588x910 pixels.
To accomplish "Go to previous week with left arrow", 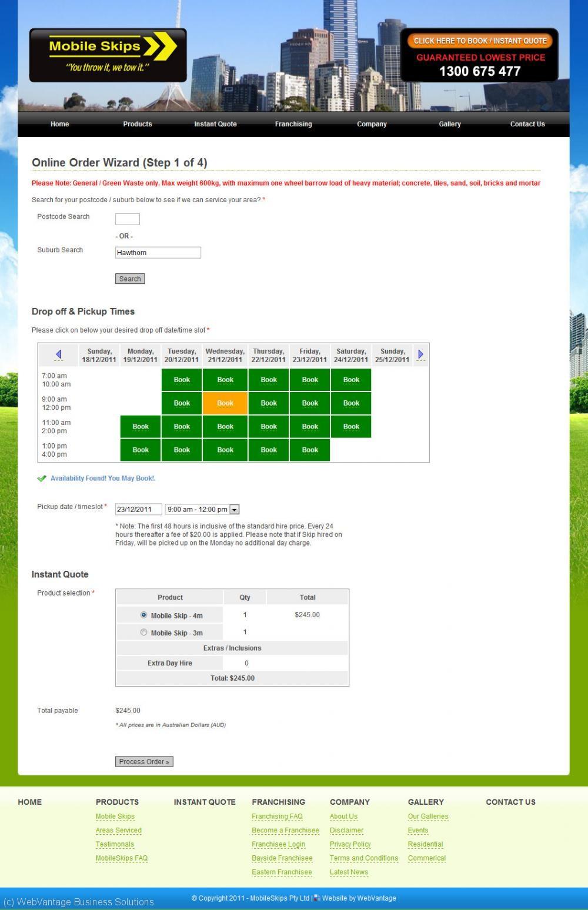I will click(58, 354).
